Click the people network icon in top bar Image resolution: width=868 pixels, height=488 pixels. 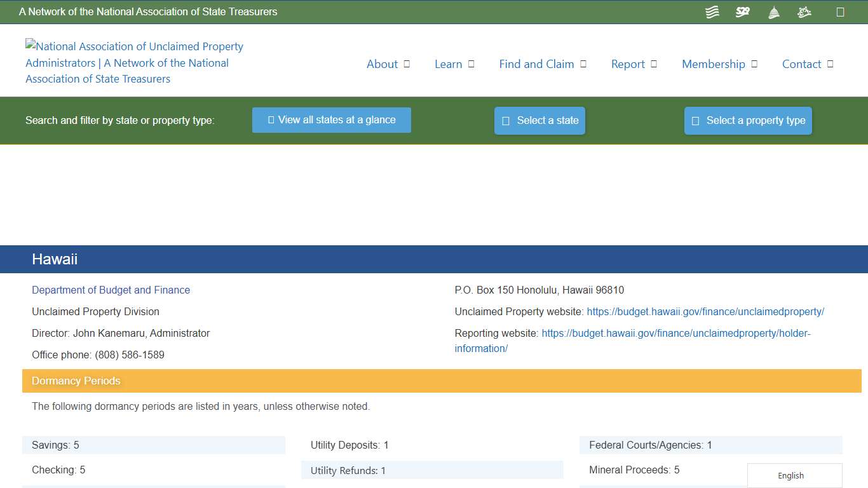click(x=804, y=11)
